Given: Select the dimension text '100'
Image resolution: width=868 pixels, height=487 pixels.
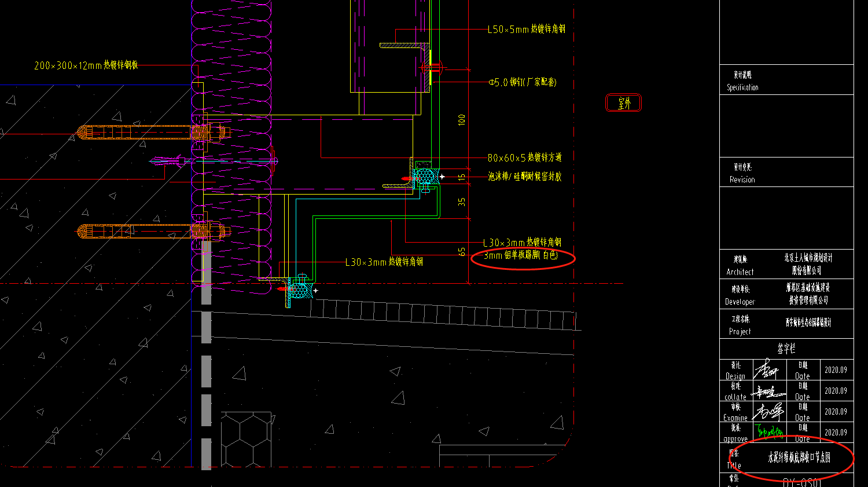Looking at the screenshot, I should click(x=462, y=120).
